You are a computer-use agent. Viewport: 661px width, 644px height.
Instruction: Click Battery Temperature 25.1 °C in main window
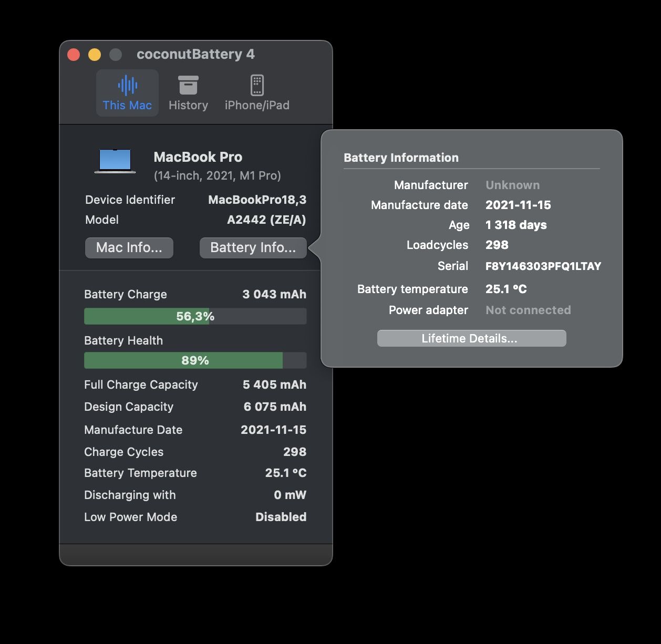286,473
